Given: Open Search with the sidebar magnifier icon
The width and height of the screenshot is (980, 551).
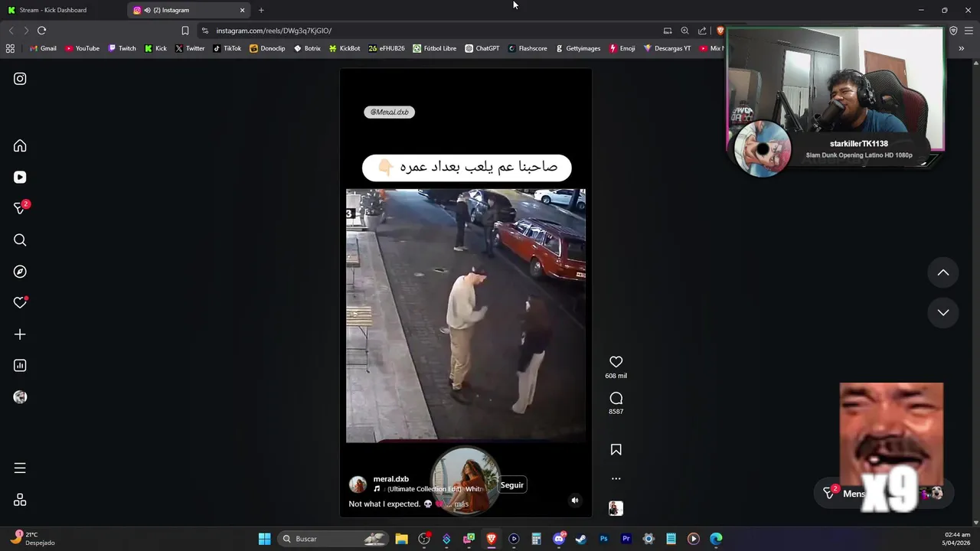Looking at the screenshot, I should tap(20, 240).
